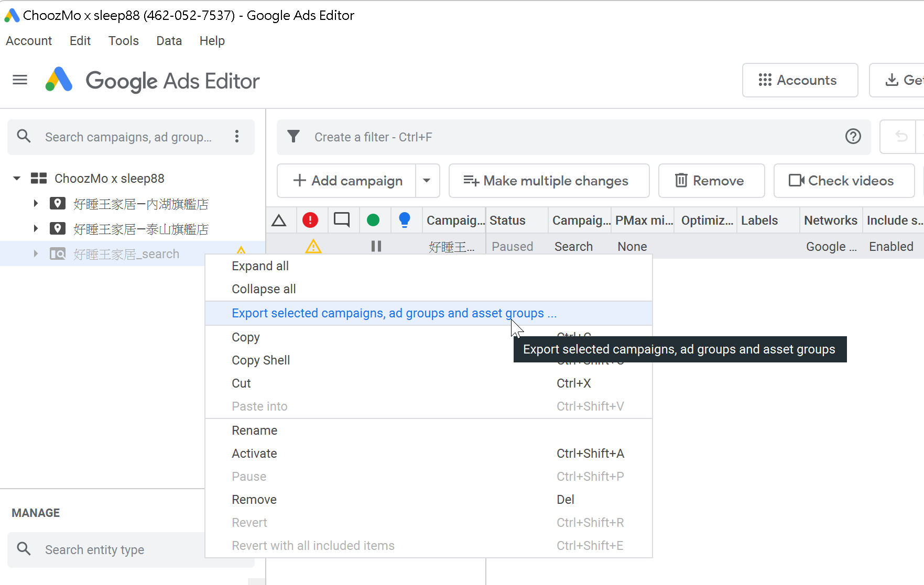Open the Tools menu
Screen dimensions: 924x585
123,41
